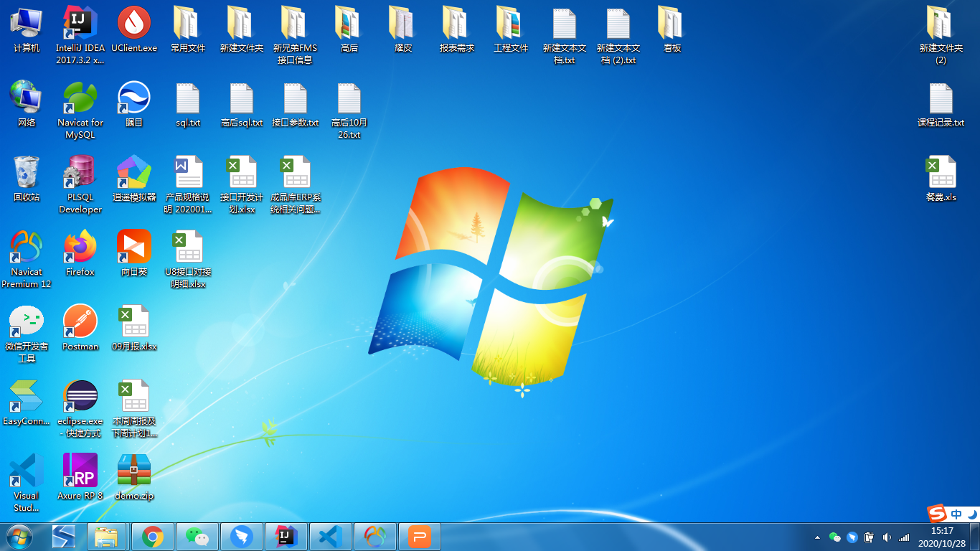Launch the 向日葵 remote control shortcut
The image size is (980, 551).
[x=134, y=254]
